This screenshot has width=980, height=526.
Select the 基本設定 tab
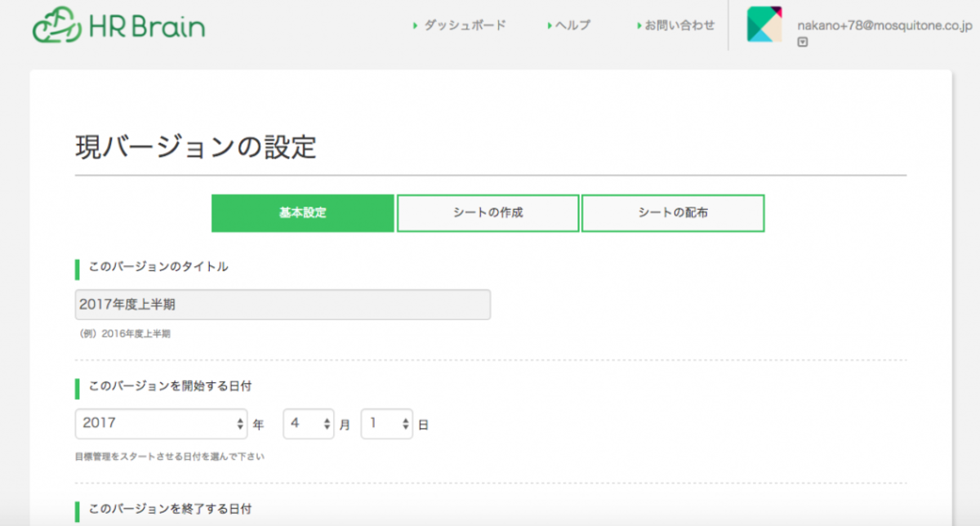tap(301, 212)
